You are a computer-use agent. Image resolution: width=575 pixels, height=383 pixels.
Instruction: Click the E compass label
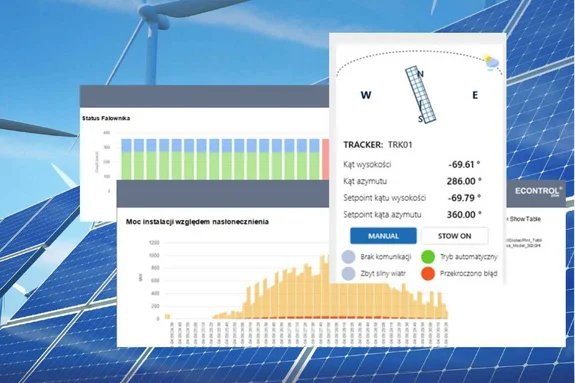click(475, 95)
